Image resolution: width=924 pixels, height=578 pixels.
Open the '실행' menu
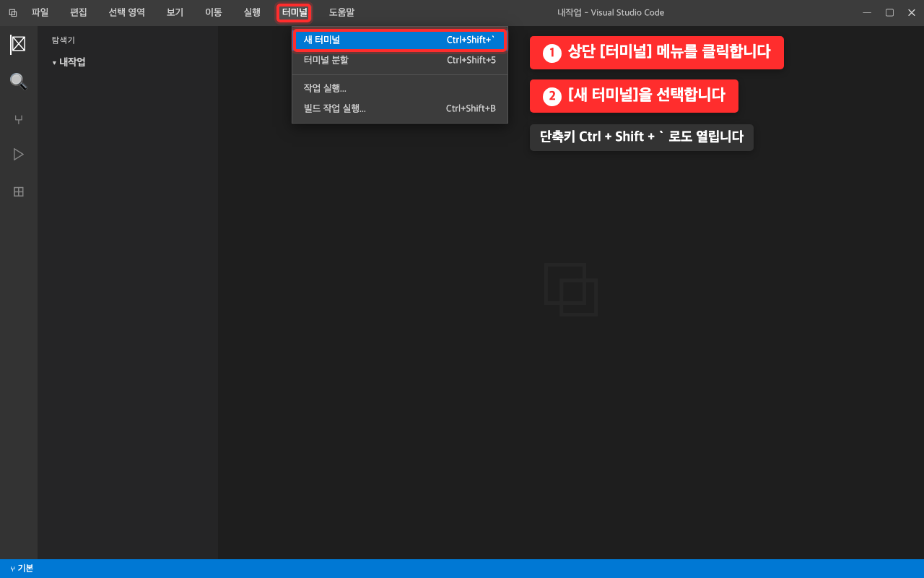tap(252, 12)
